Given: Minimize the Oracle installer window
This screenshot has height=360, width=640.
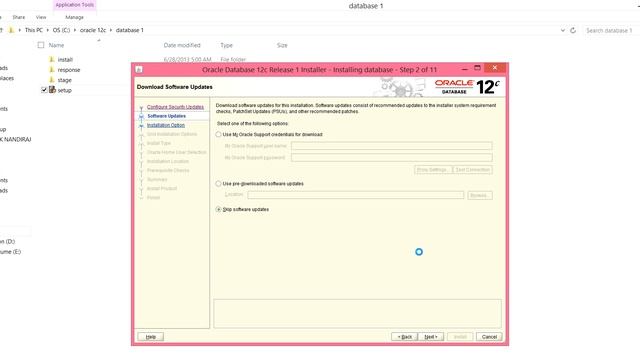Looking at the screenshot, I should (x=464, y=69).
